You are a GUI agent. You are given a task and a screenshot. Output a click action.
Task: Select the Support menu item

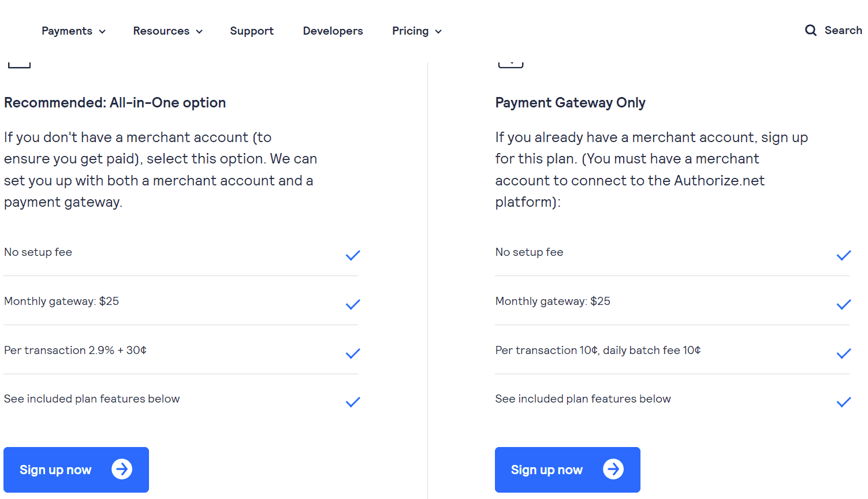tap(252, 31)
